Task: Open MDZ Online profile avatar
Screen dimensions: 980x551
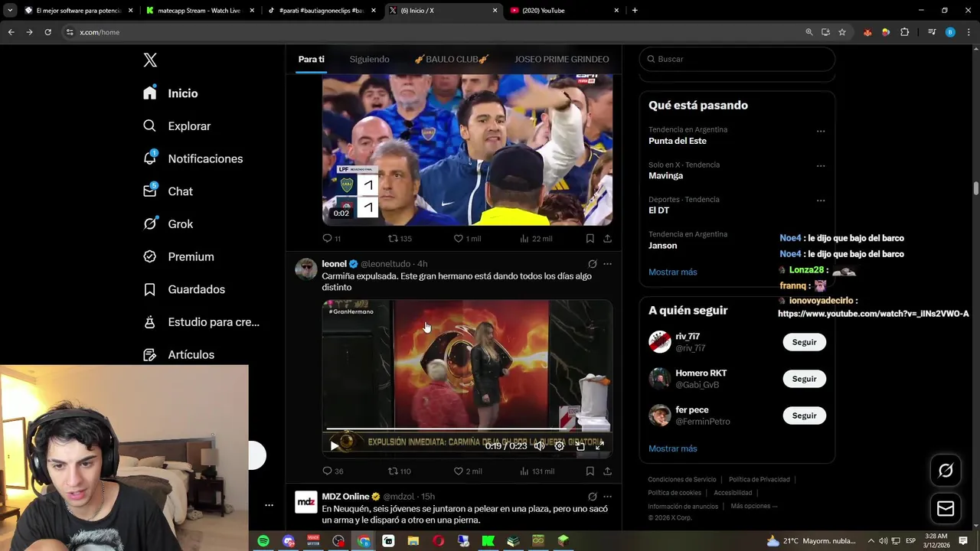Action: [x=306, y=502]
